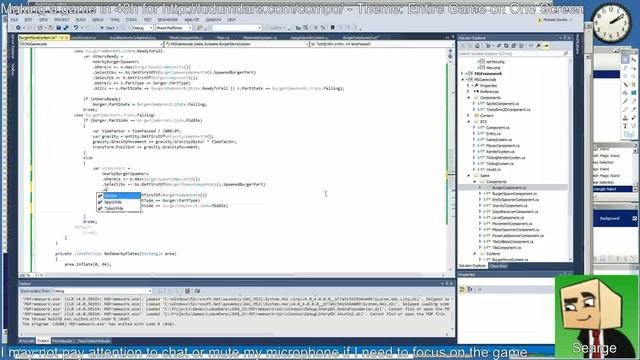Click the Save icon in toolbar

pos(58,28)
